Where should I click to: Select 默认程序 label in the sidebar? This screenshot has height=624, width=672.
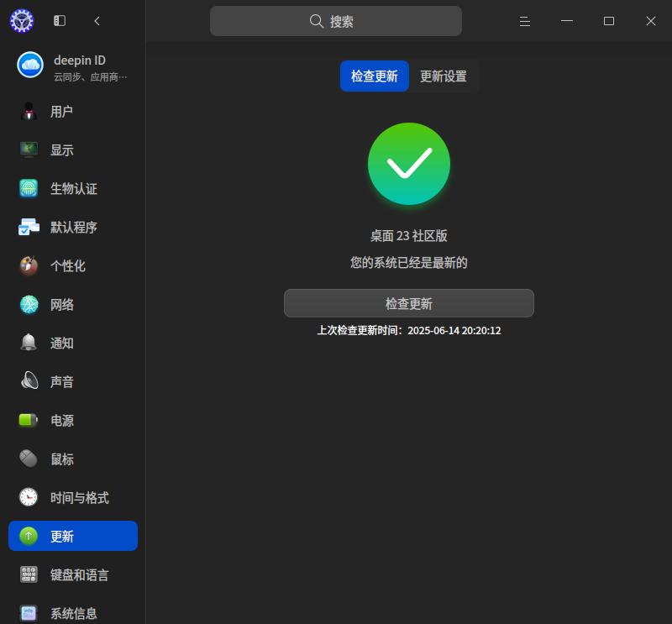[x=74, y=227]
